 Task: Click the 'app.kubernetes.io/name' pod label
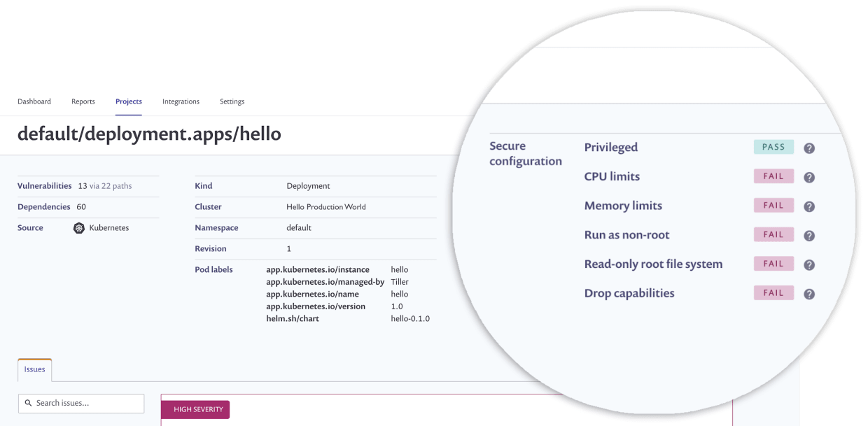pos(312,294)
